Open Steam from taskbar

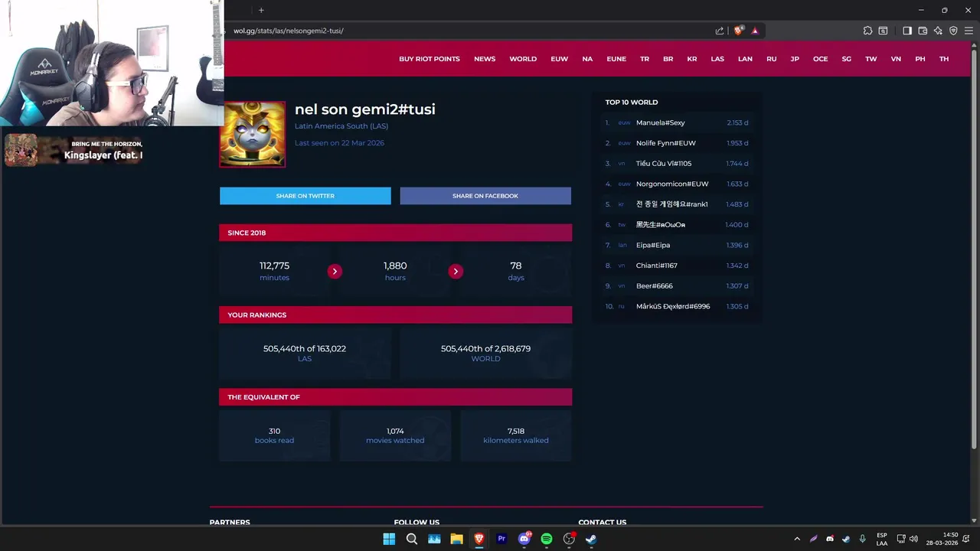tap(591, 539)
